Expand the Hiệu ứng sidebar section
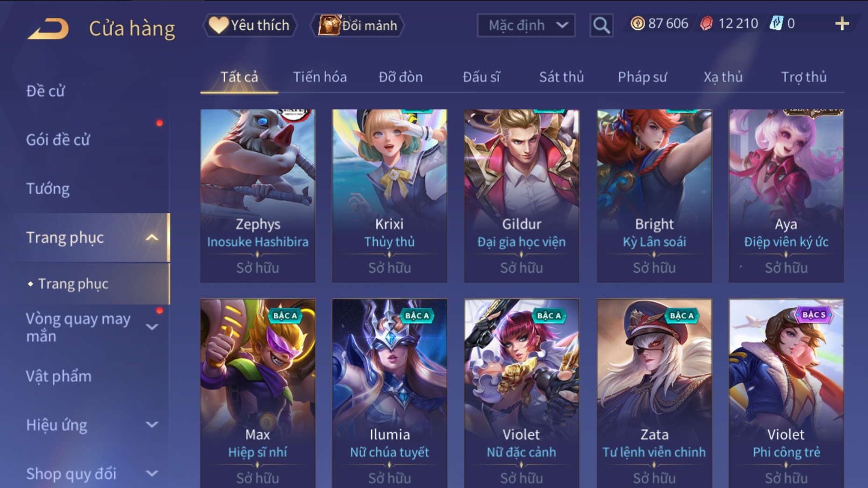Viewport: 868px width, 488px height. click(x=151, y=424)
